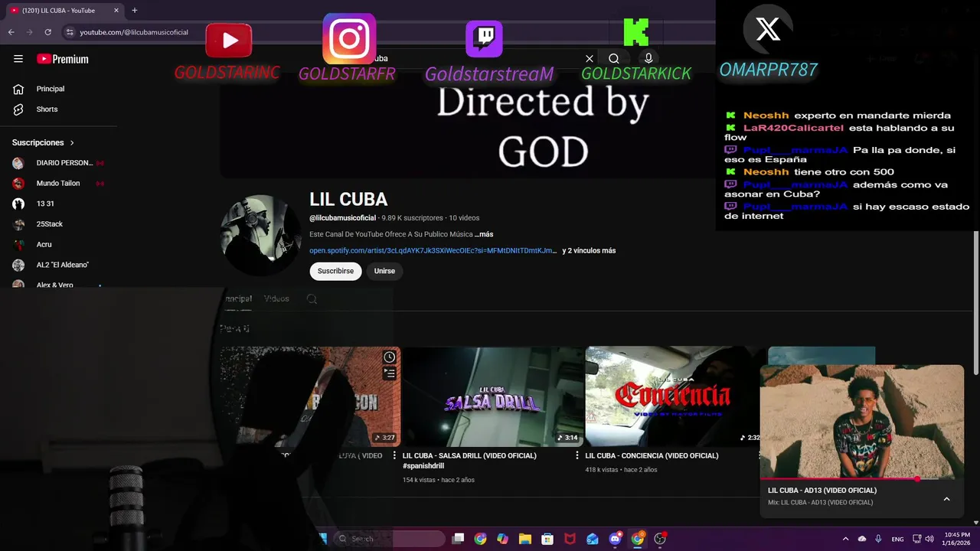The height and width of the screenshot is (551, 980).
Task: Play Salsa Drill video thumbnail
Action: click(493, 396)
